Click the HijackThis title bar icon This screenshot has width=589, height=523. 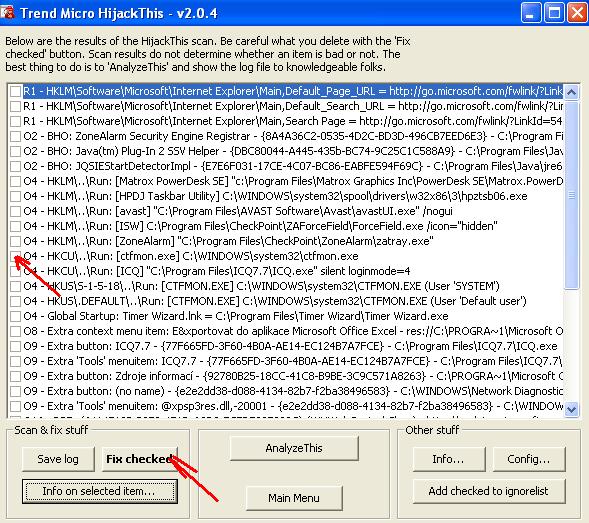click(x=7, y=12)
